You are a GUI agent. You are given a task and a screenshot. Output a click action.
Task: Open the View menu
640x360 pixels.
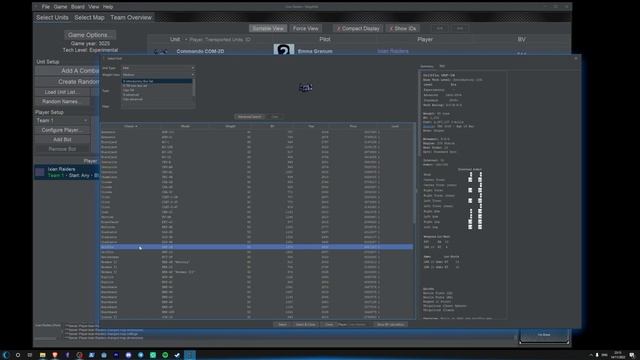pos(94,7)
